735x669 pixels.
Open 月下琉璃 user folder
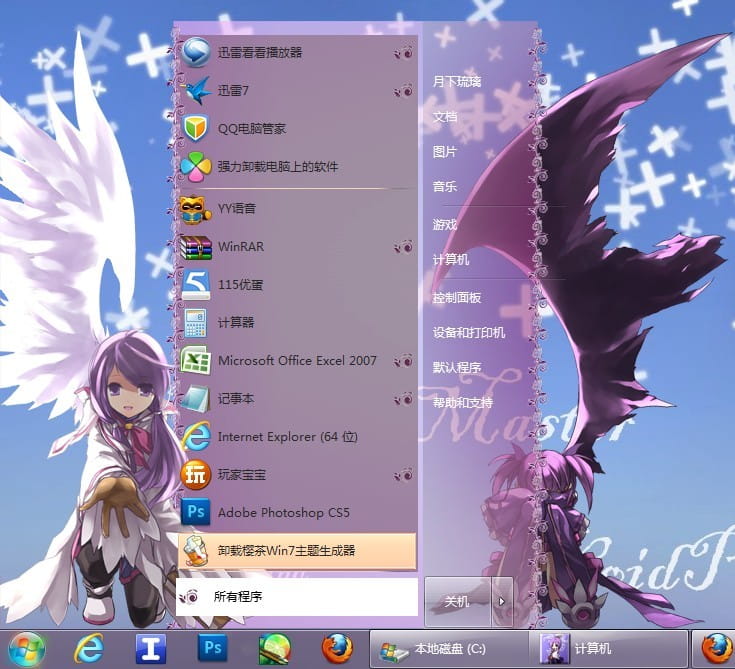[457, 82]
